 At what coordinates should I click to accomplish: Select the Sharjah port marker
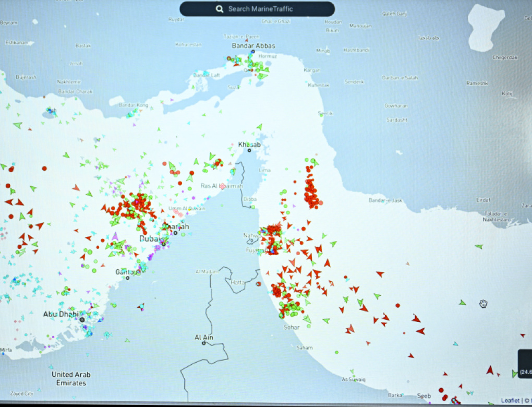click(x=176, y=233)
